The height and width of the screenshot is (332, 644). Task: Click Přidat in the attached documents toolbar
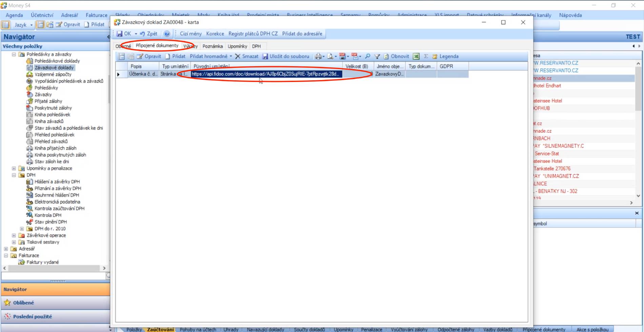[x=175, y=56]
